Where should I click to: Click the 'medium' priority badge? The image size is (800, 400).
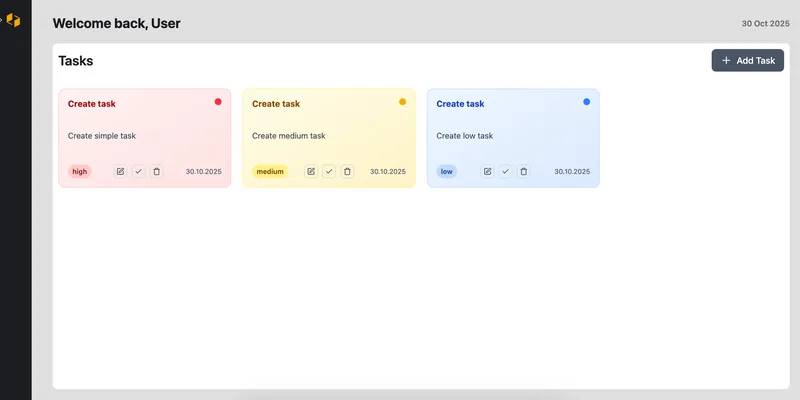click(270, 171)
